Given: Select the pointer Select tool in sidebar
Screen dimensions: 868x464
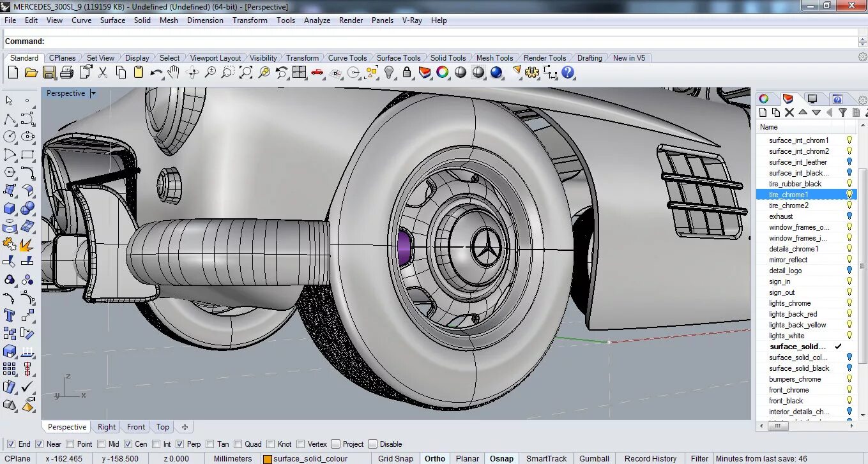Looking at the screenshot, I should (9, 101).
